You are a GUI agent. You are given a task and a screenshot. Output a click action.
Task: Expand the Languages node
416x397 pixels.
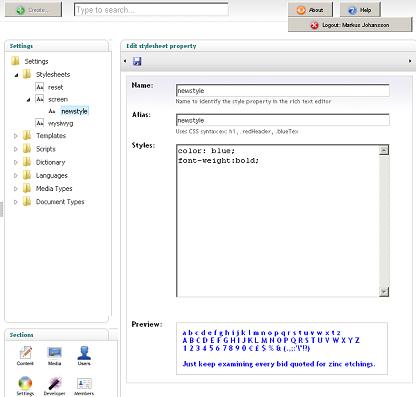(16, 176)
